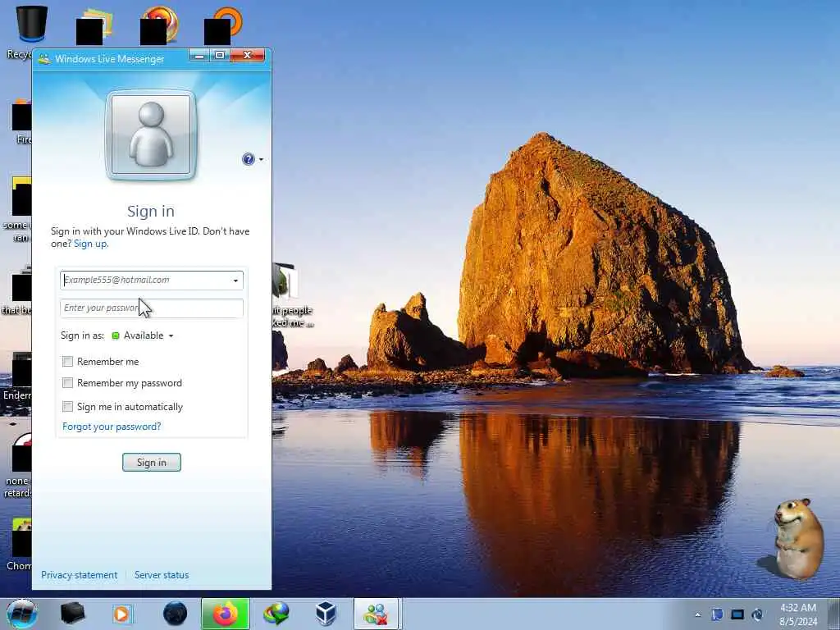This screenshot has width=840, height=630.
Task: Click the Show Desktop strip at the taskbar end
Action: (834, 614)
